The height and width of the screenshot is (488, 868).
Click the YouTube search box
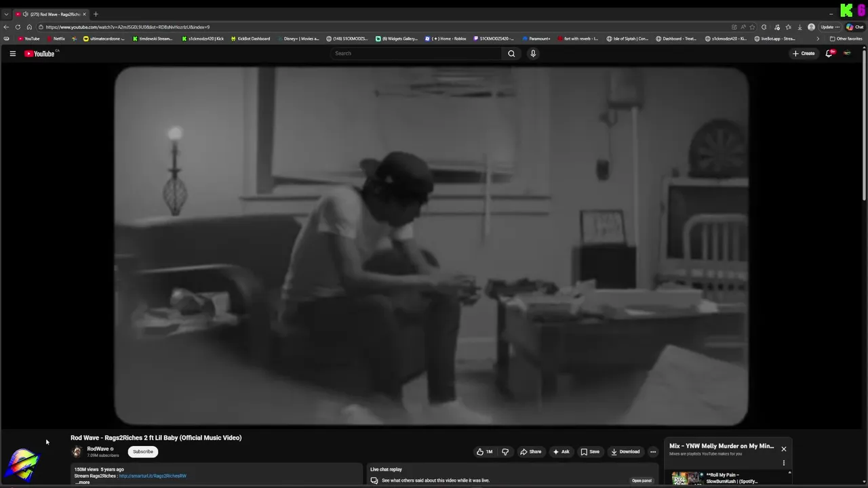tap(416, 54)
